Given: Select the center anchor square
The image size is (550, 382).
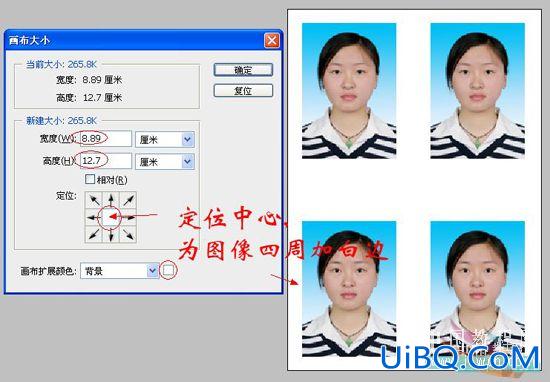Looking at the screenshot, I should click(x=110, y=217).
